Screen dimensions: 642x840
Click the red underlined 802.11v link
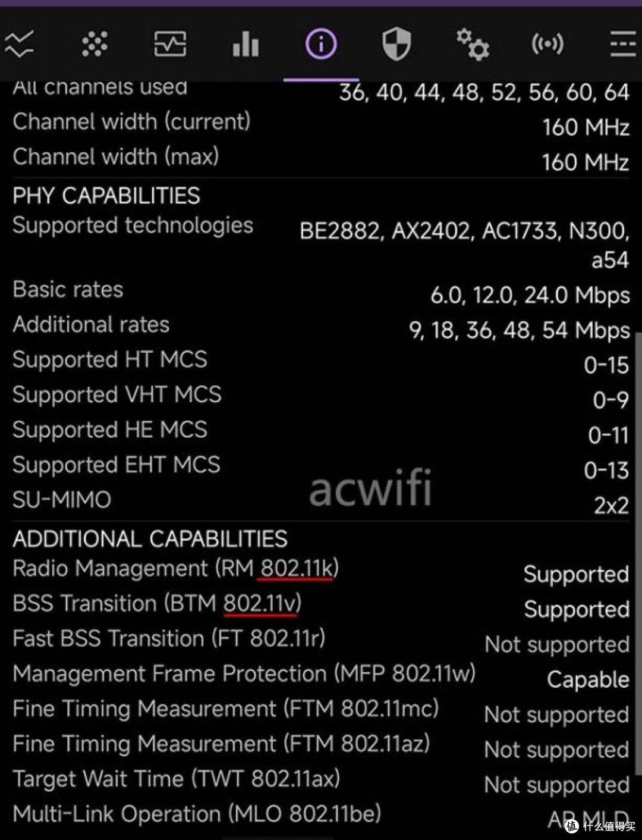(x=260, y=603)
